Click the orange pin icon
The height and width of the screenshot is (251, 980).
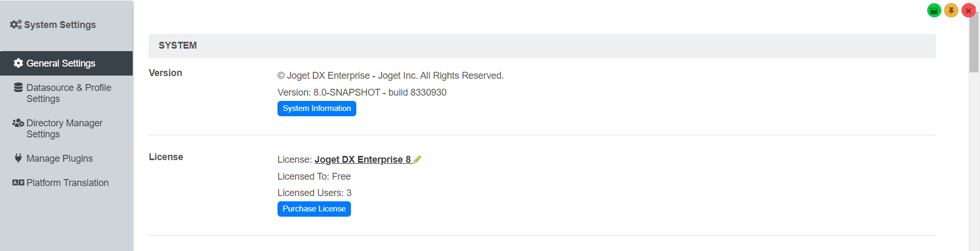point(951,11)
